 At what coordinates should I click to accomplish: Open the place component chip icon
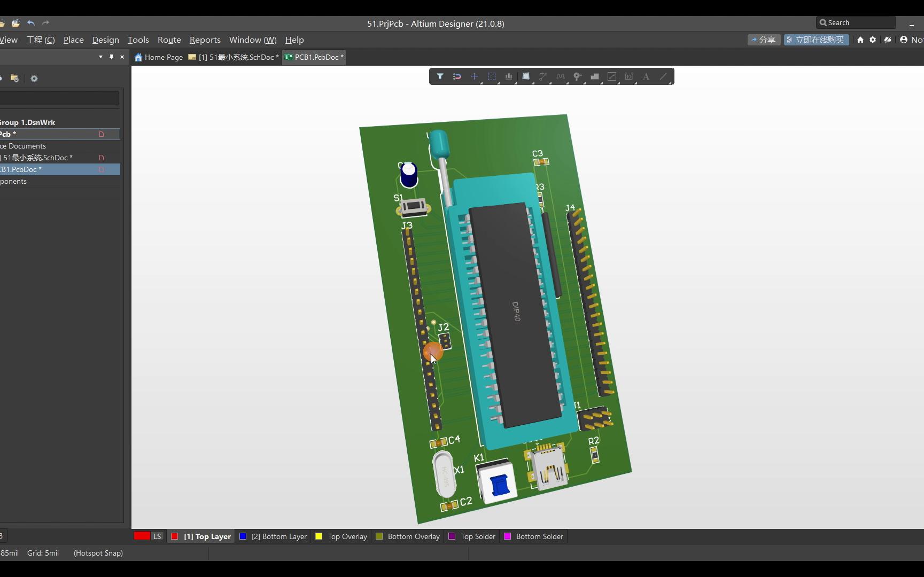pyautogui.click(x=526, y=76)
